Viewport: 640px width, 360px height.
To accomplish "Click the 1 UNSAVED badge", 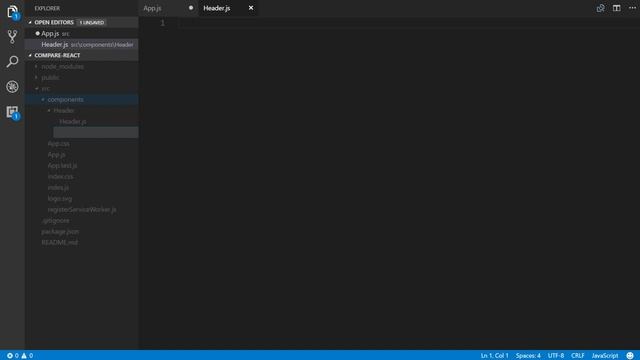I will click(92, 22).
